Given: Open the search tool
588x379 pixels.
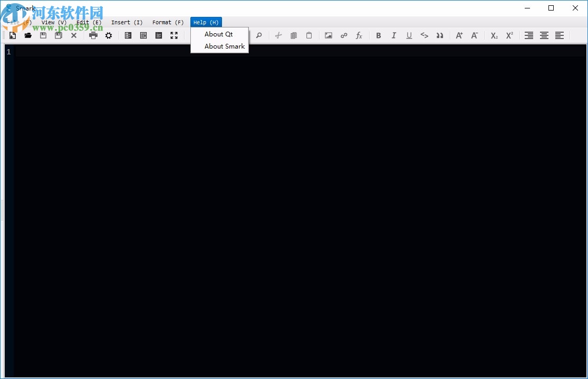Looking at the screenshot, I should 259,35.
